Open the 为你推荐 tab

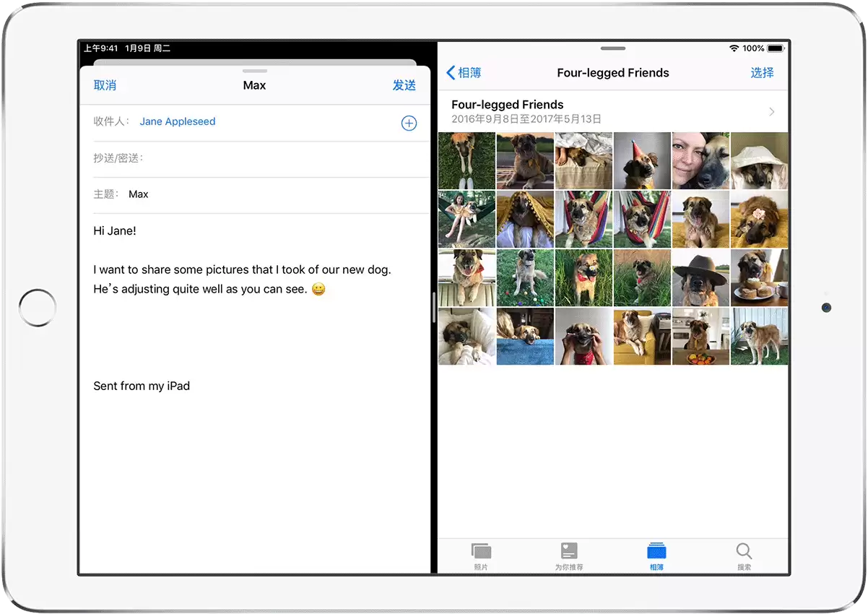coord(569,557)
